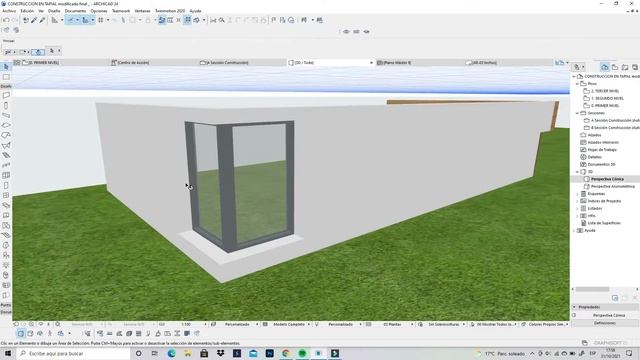The width and height of the screenshot is (640, 360).
Task: Open the Edición menu
Action: 27,11
